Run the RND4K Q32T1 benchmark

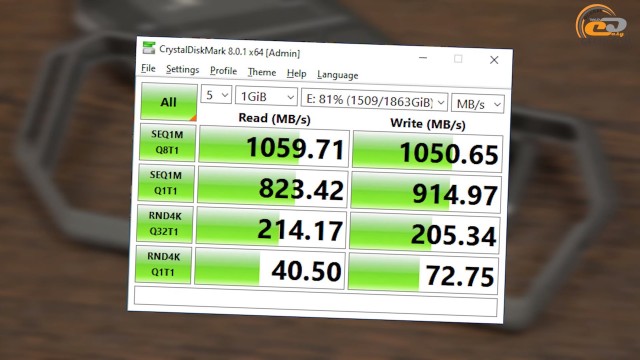(164, 224)
